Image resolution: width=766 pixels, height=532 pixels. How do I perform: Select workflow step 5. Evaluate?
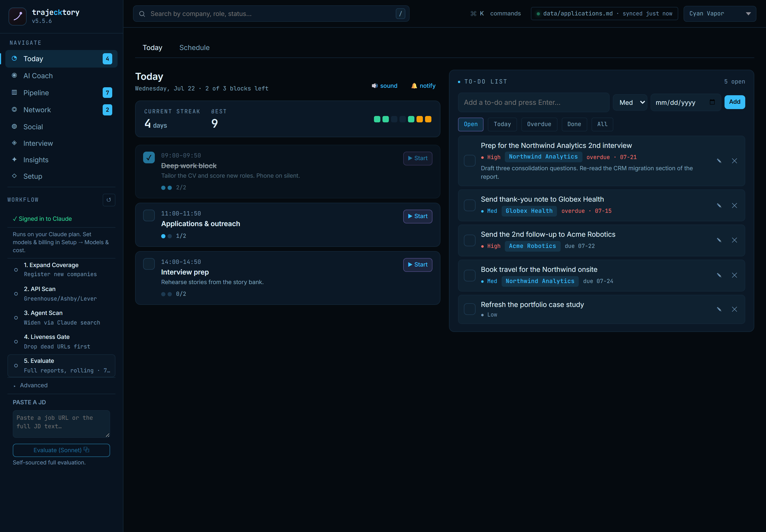(61, 366)
